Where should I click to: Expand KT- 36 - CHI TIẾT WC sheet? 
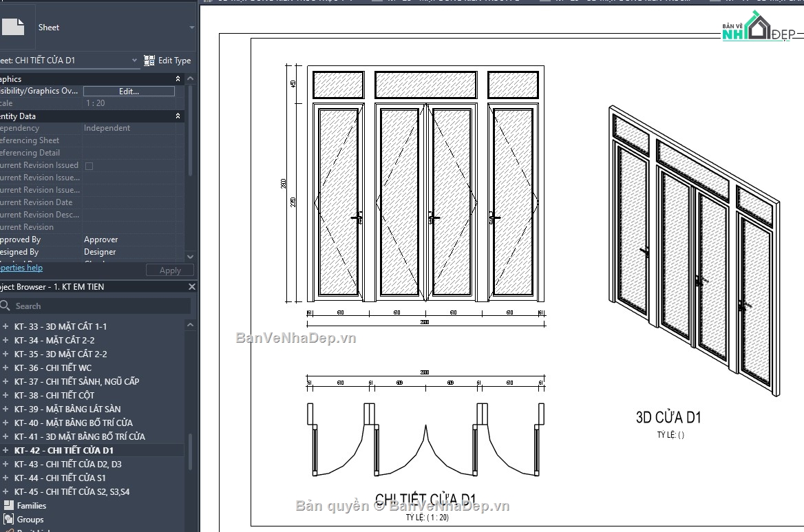coord(5,368)
